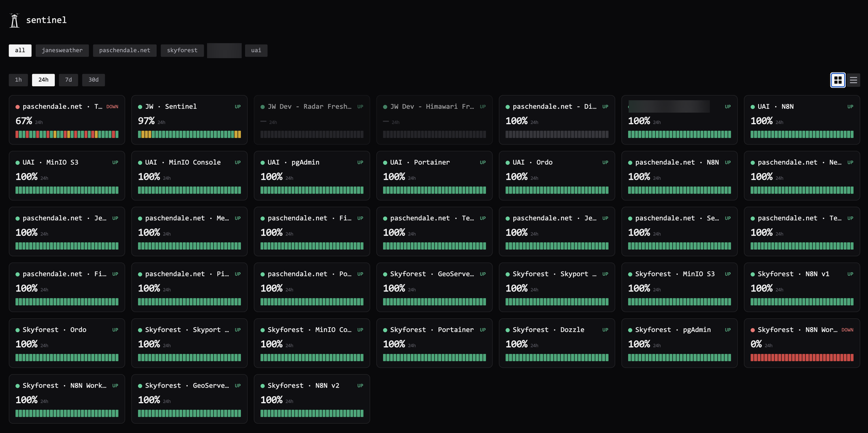Click the UAI pgAdmin title
The height and width of the screenshot is (433, 868).
click(x=293, y=162)
